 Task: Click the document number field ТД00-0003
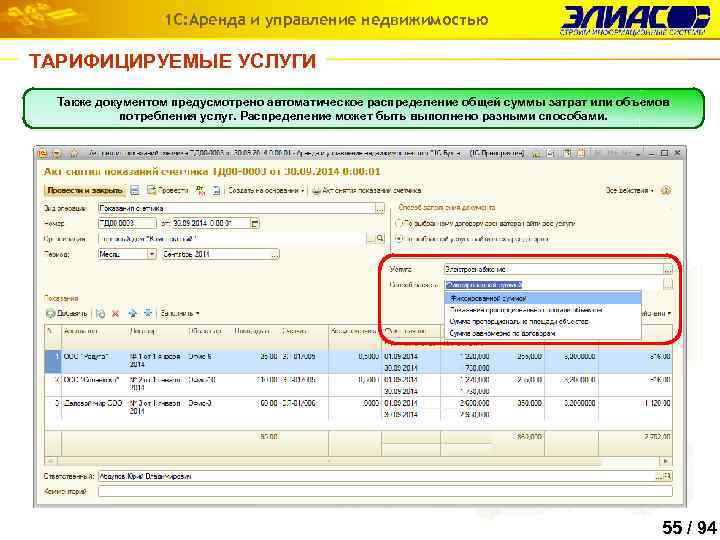point(127,224)
